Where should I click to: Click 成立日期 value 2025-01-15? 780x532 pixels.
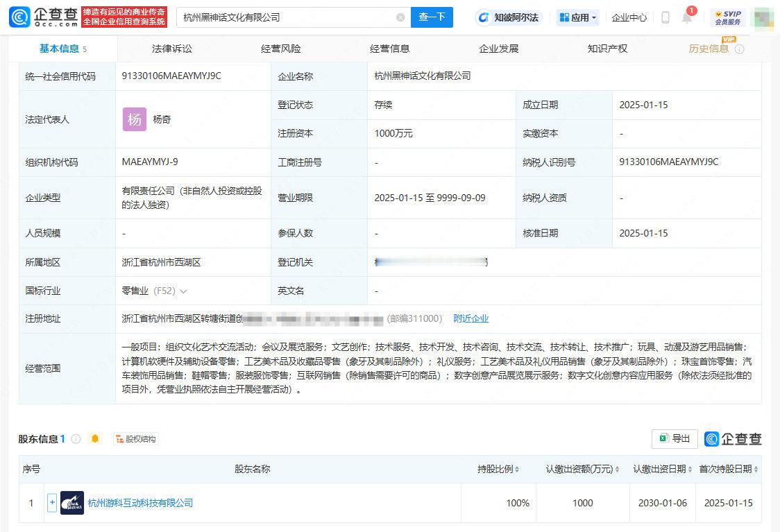pos(643,105)
